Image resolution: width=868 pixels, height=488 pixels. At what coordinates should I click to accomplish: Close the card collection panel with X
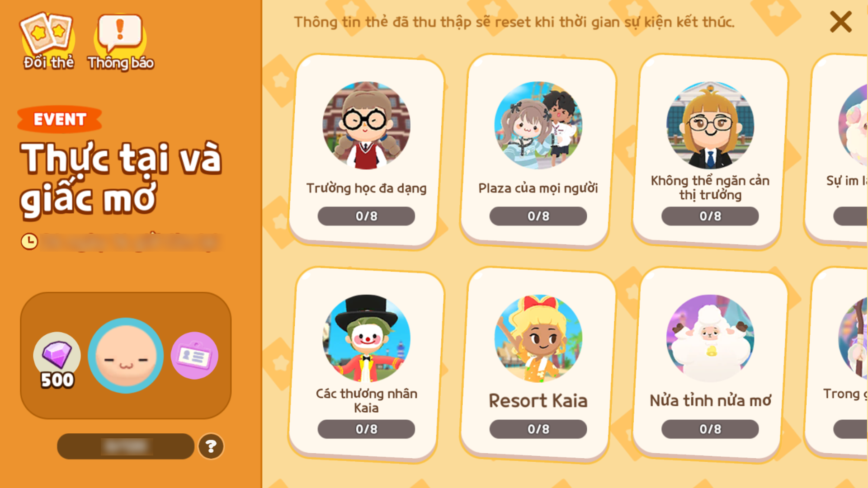point(840,22)
